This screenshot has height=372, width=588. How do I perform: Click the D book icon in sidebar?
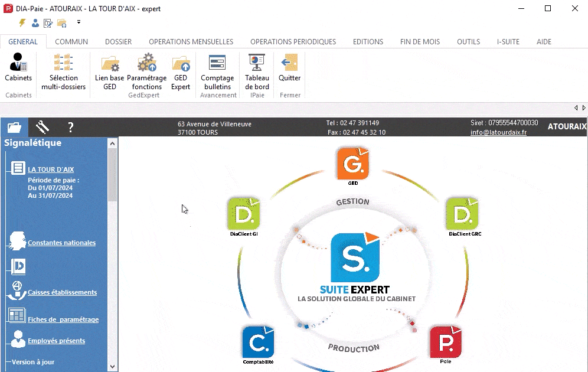click(x=18, y=266)
